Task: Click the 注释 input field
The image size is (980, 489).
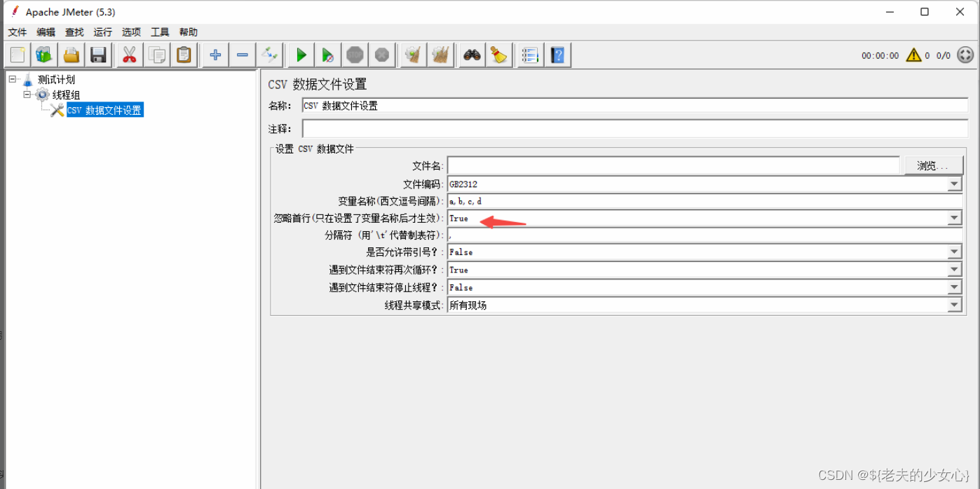Action: 635,129
